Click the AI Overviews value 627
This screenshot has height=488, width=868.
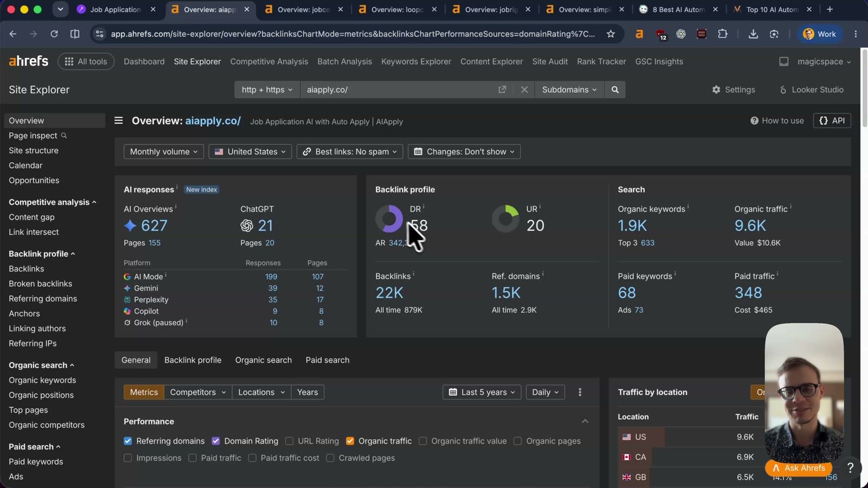pos(154,226)
